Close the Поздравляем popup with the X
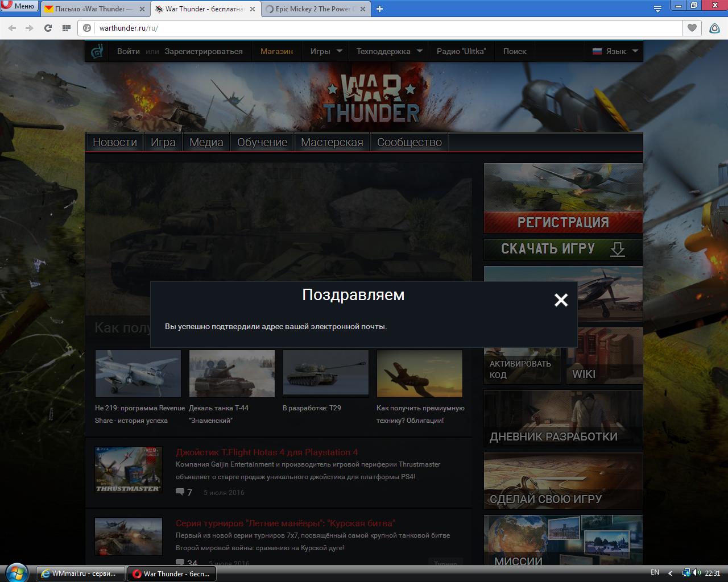The width and height of the screenshot is (728, 582). (x=561, y=300)
